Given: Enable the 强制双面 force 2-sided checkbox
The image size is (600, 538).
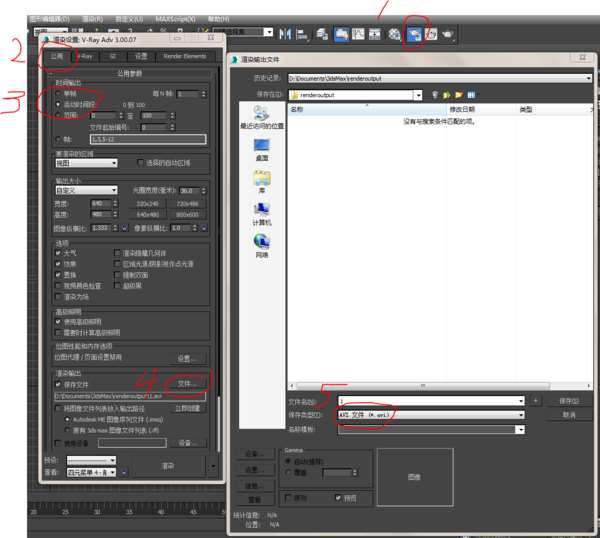Looking at the screenshot, I should point(117,275).
